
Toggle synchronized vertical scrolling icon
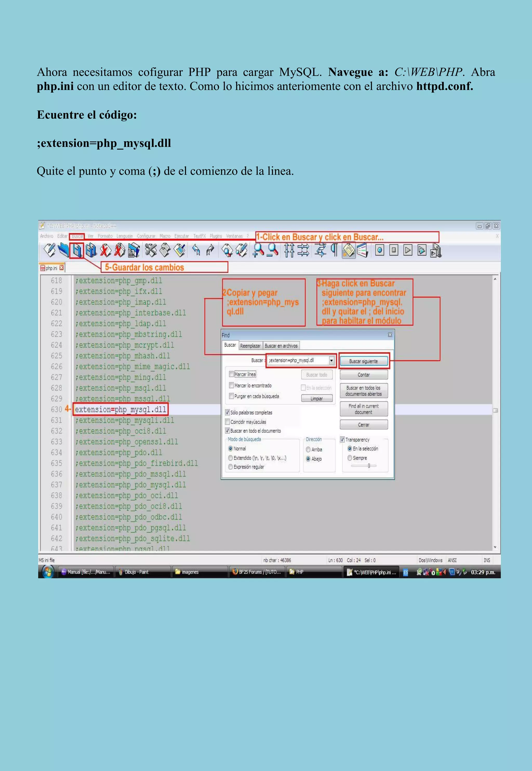289,250
